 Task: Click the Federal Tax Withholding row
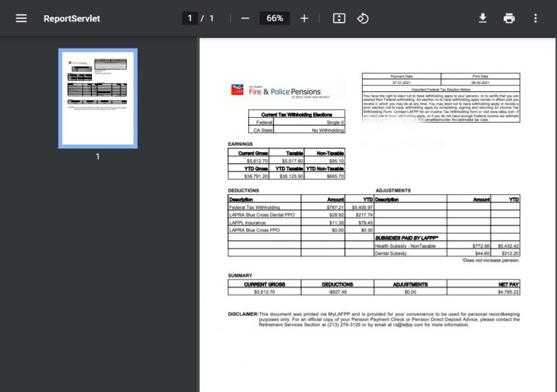pyautogui.click(x=254, y=208)
